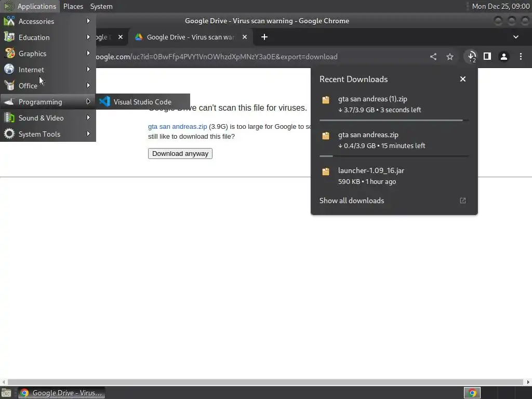This screenshot has height=399, width=532.
Task: Open the Graphics menu category
Action: coord(48,54)
